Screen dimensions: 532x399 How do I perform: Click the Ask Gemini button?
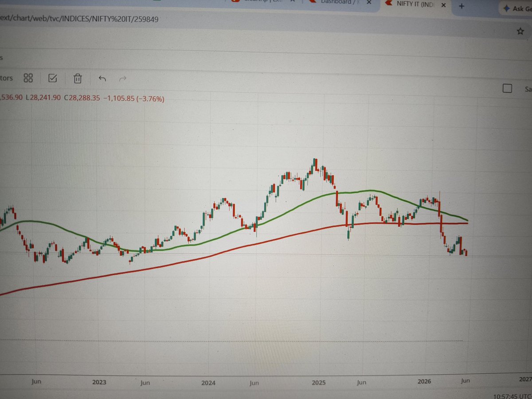pos(516,8)
